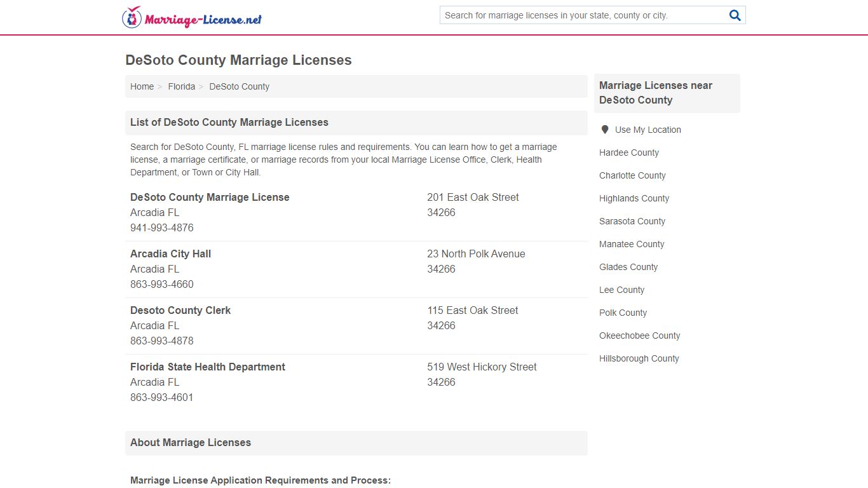Open DeSoto County Marriage License listing
Screen dimensions: 868x488
tap(210, 198)
